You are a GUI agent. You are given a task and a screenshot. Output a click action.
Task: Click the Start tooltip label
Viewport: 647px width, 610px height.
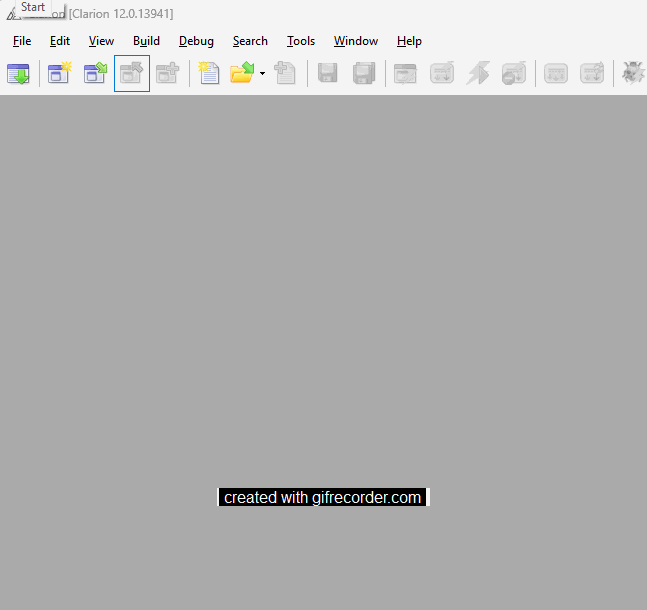[33, 7]
